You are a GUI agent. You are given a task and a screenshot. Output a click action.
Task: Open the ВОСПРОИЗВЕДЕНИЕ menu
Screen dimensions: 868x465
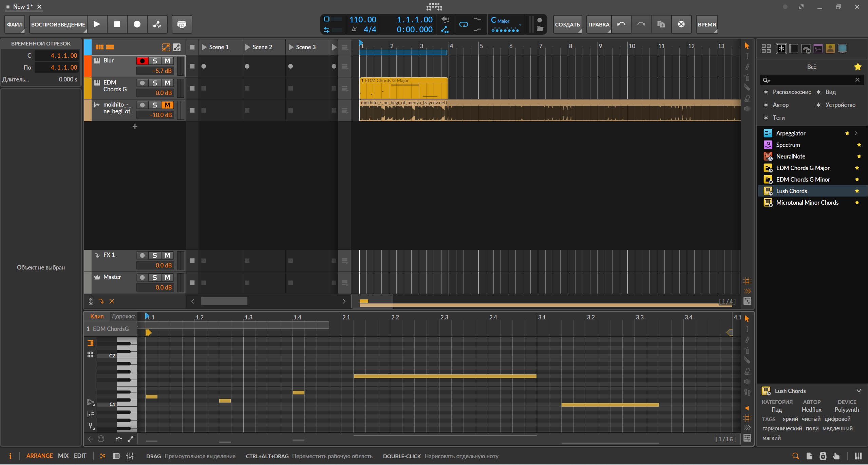(58, 24)
